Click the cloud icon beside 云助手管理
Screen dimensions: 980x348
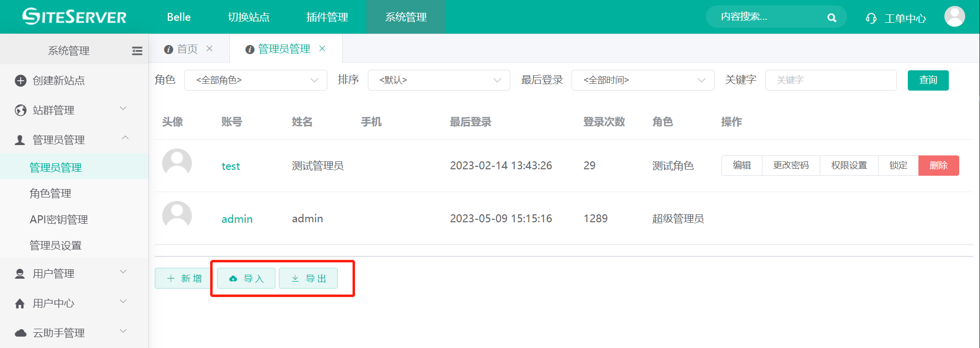pyautogui.click(x=20, y=333)
